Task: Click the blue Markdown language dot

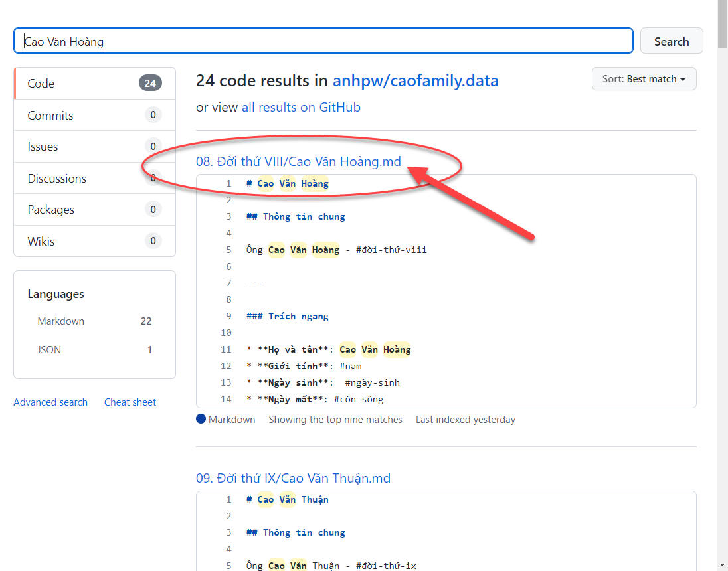Action: click(201, 419)
